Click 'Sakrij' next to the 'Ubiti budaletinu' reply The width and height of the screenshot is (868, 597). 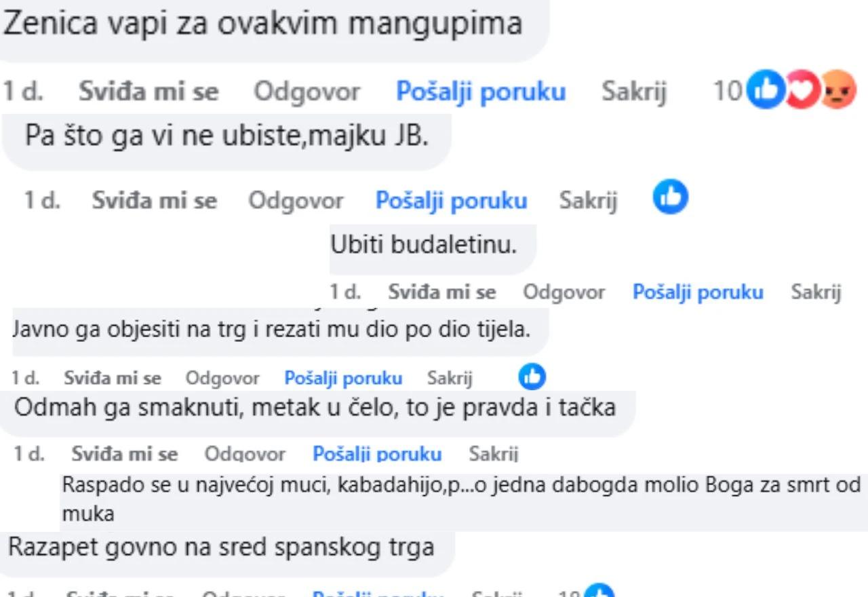pyautogui.click(x=816, y=292)
